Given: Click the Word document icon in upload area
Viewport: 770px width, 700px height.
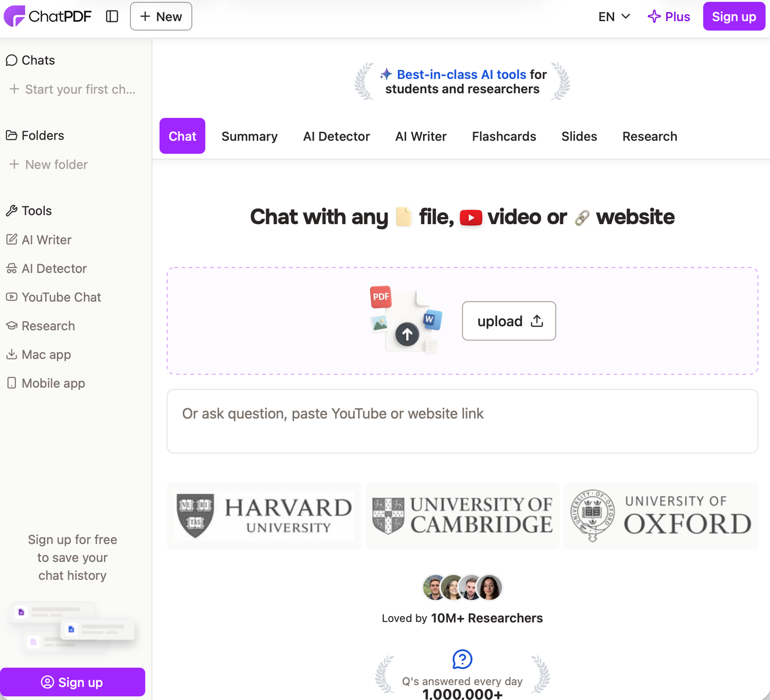Looking at the screenshot, I should pyautogui.click(x=432, y=319).
